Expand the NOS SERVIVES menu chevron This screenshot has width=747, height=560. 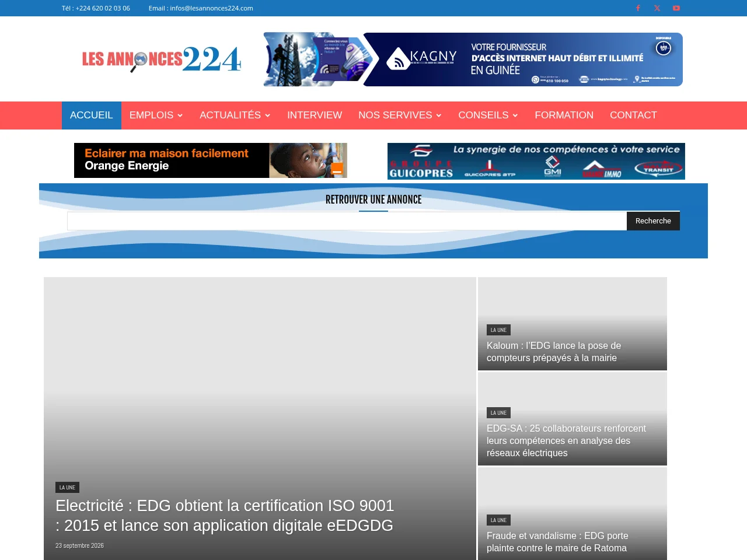tap(439, 116)
